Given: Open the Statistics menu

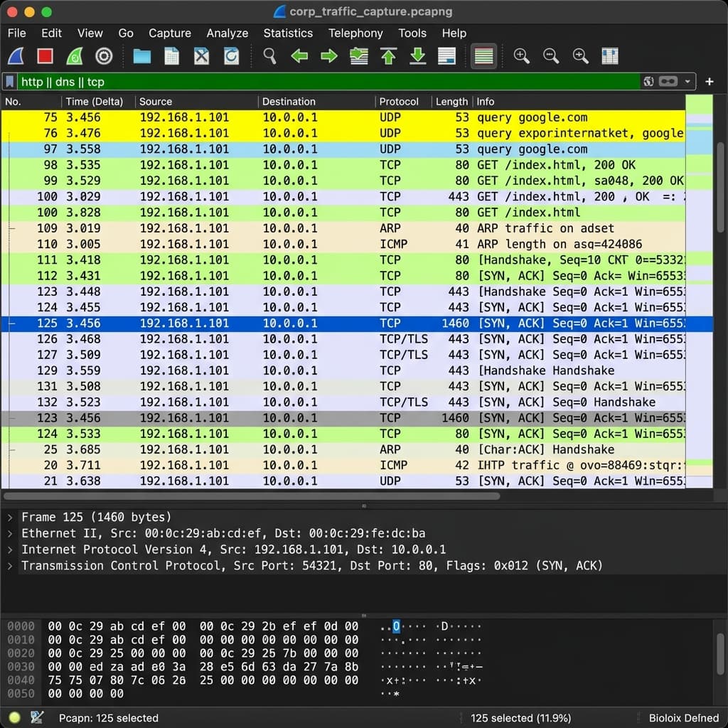Looking at the screenshot, I should click(288, 33).
